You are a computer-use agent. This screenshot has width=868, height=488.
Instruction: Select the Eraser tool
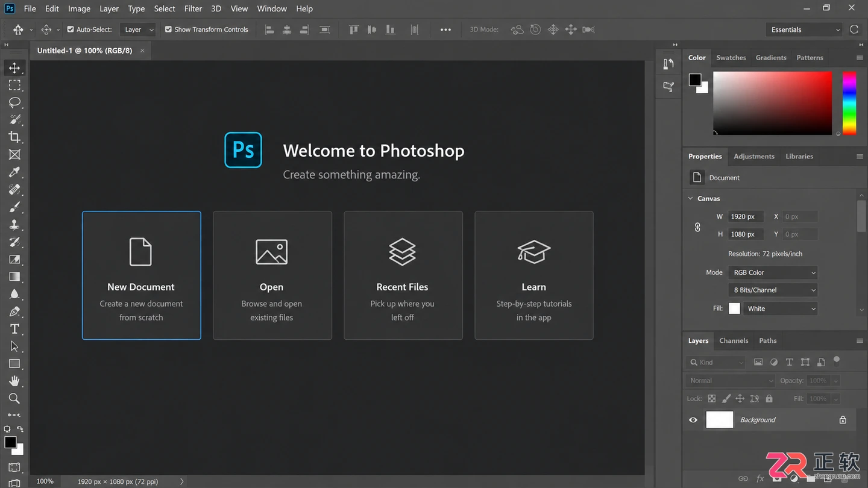point(14,259)
